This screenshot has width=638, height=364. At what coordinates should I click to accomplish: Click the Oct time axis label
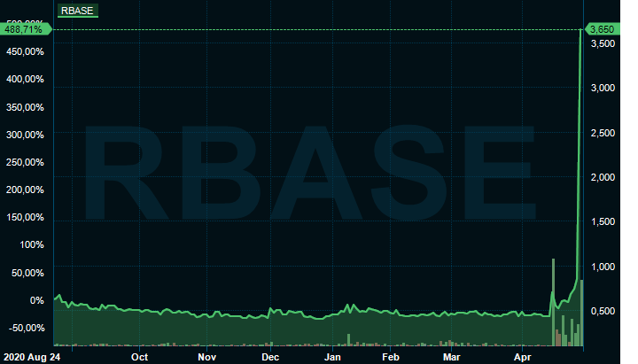(140, 357)
